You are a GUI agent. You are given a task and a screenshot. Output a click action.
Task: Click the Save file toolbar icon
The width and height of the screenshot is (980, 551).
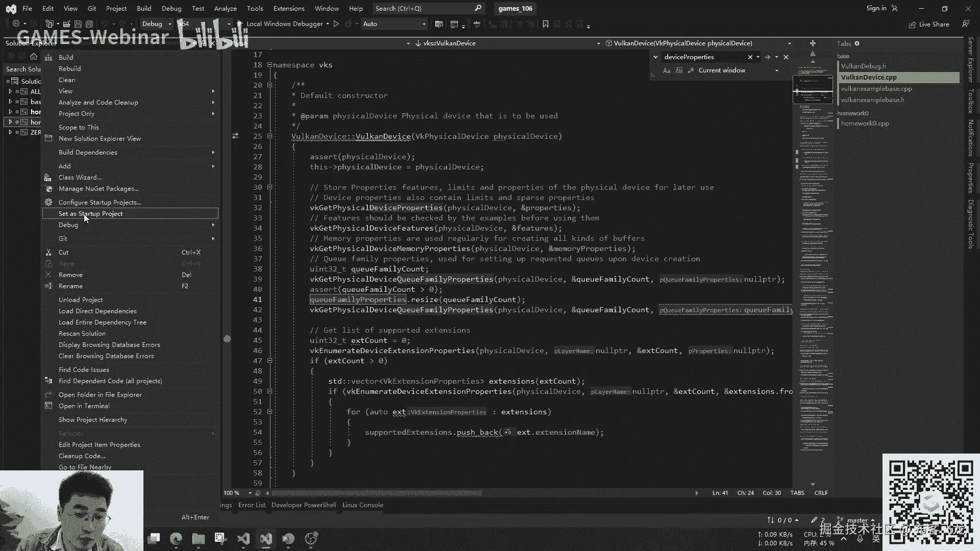click(78, 24)
